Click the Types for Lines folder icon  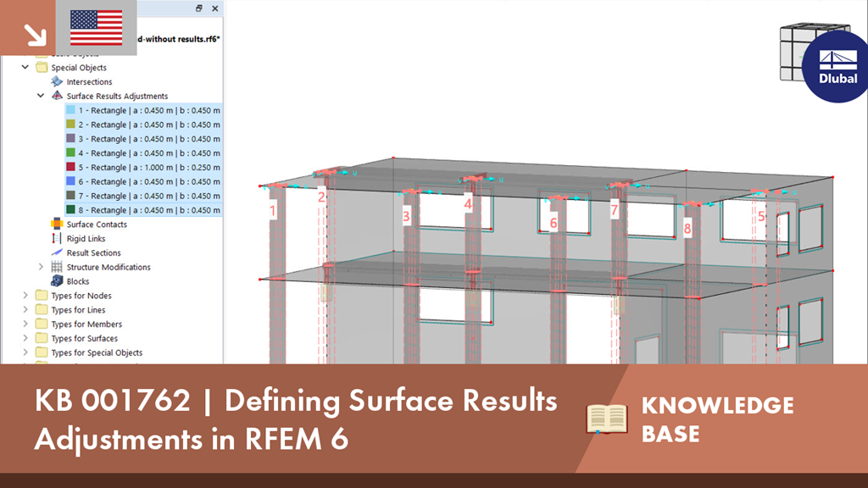coord(42,309)
